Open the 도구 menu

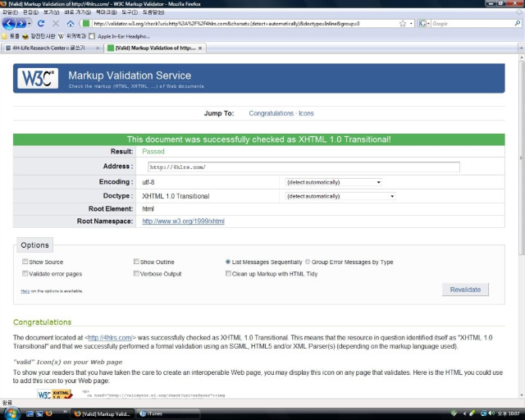130,12
